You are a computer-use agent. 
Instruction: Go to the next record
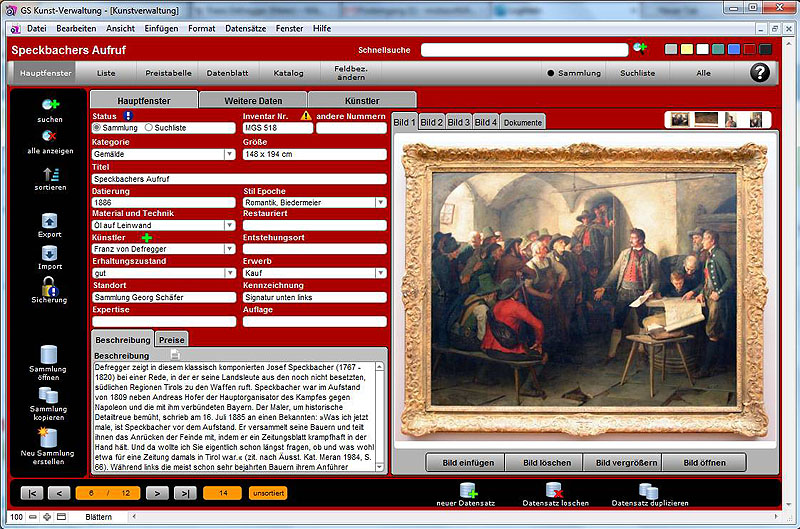coord(157,493)
